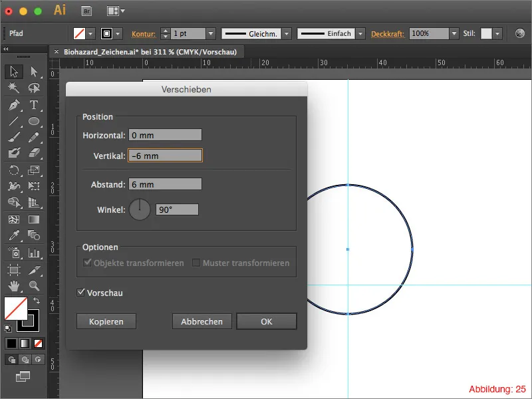This screenshot has height=399, width=532.
Task: Open the Deckkraft transparency panel link
Action: (x=388, y=34)
